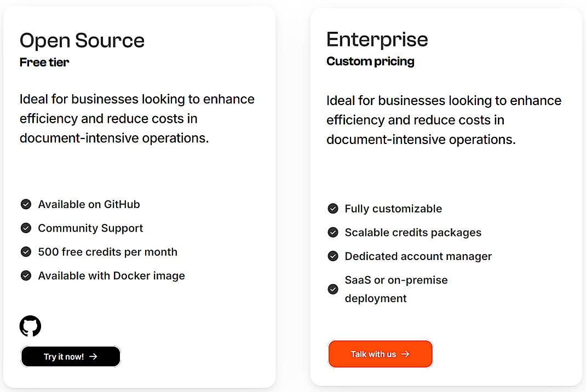586x392 pixels.
Task: Click the checkmark beside Community Support
Action: pos(26,228)
